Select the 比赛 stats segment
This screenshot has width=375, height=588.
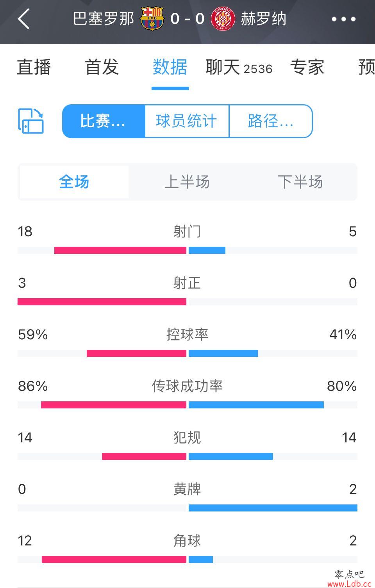(104, 121)
